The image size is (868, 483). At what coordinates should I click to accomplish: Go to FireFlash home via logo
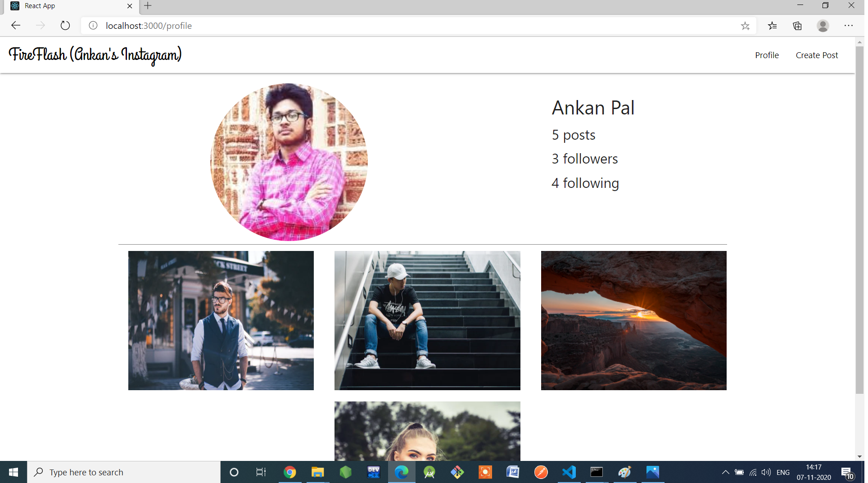(95, 55)
